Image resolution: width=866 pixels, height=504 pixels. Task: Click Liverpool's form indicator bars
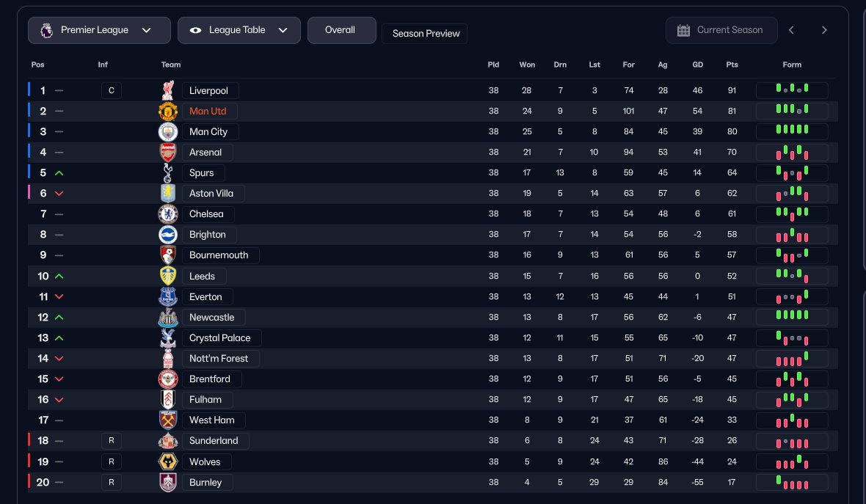click(x=792, y=90)
